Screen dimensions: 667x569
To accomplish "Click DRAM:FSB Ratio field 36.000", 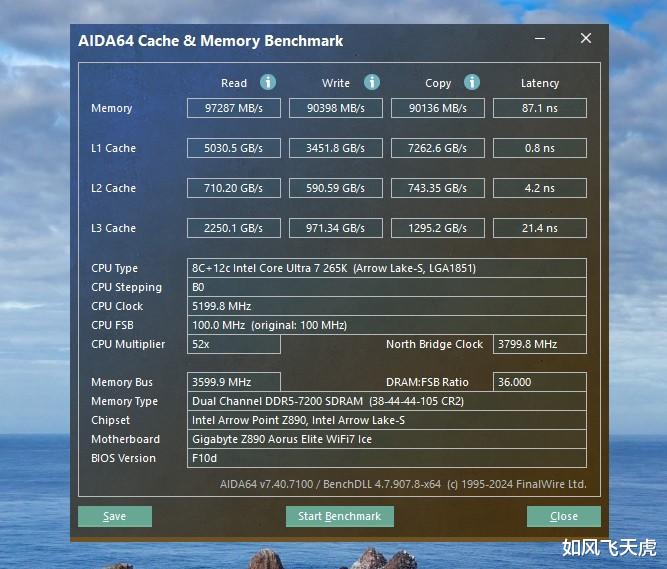I will tap(540, 382).
